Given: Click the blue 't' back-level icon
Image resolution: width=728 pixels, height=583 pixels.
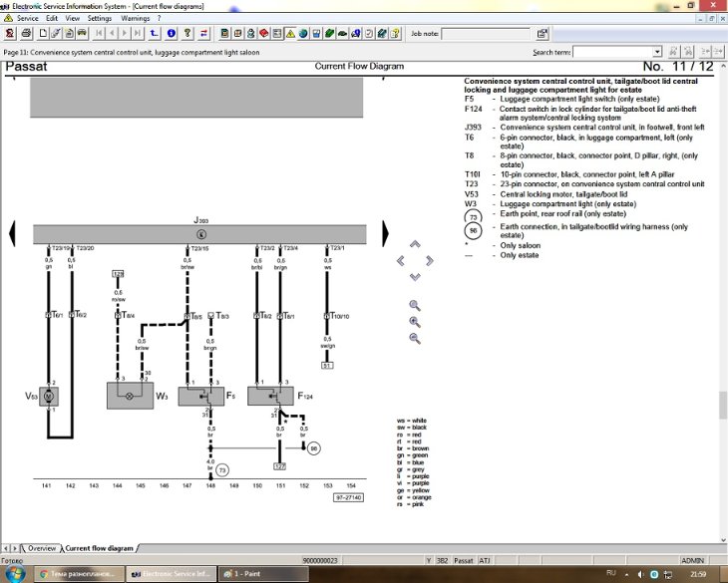Looking at the screenshot, I should tap(154, 34).
